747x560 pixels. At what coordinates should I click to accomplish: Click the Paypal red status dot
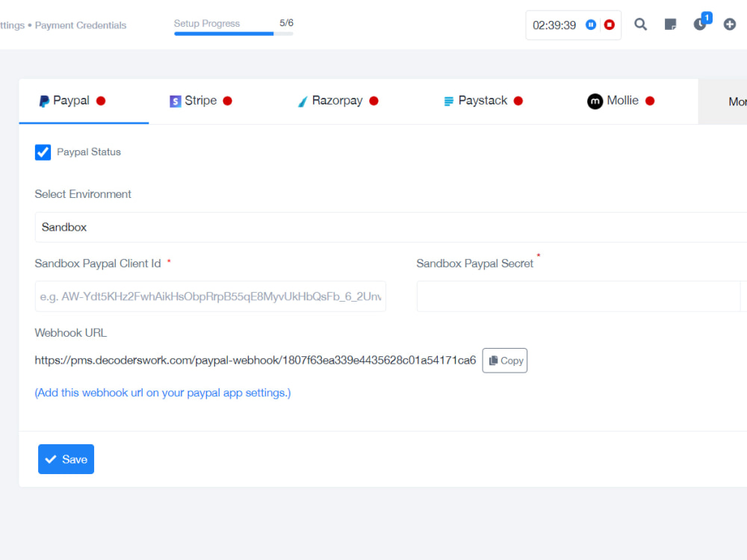[101, 101]
